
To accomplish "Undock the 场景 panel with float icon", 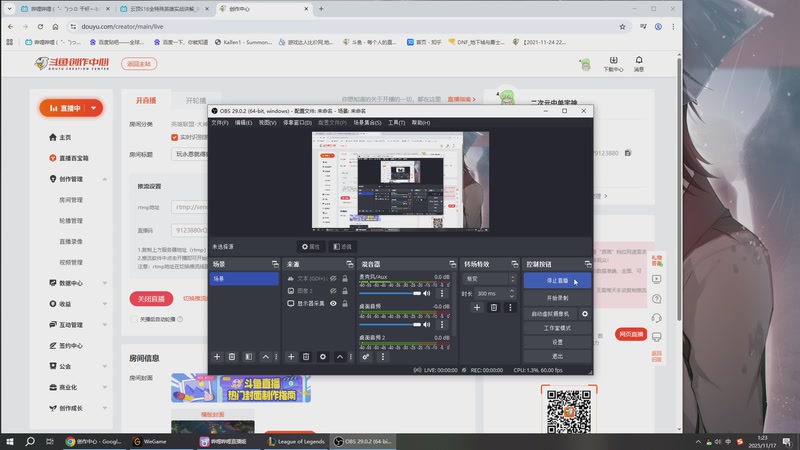I will point(275,264).
